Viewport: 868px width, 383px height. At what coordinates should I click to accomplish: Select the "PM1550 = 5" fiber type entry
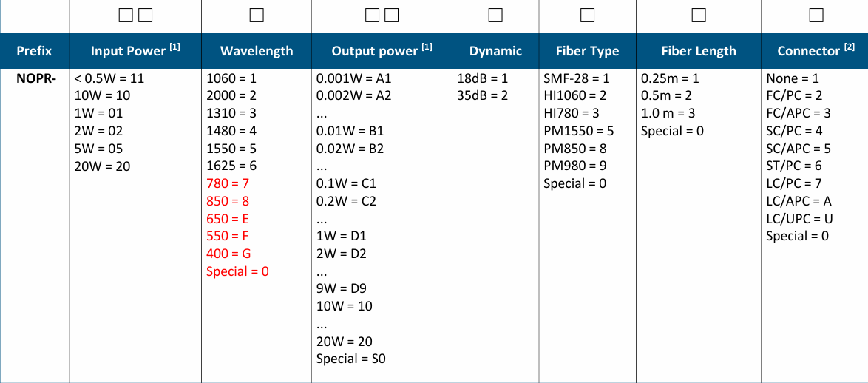tap(579, 131)
